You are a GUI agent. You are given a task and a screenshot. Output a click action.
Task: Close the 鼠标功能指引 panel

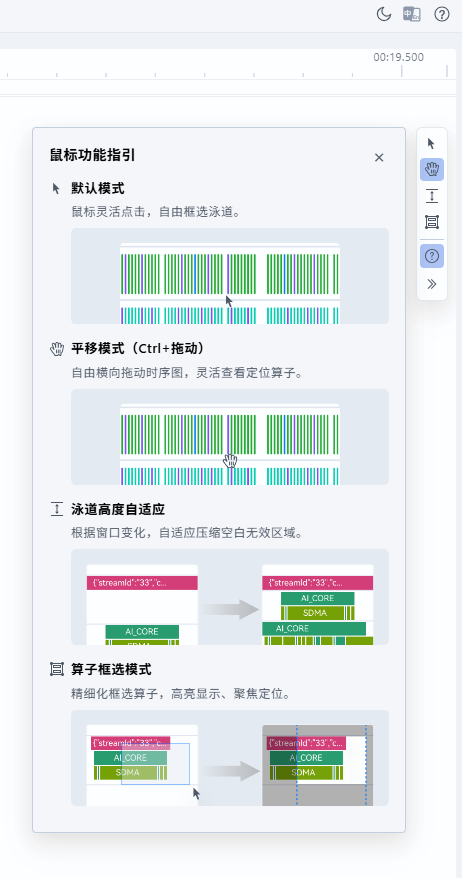(379, 158)
